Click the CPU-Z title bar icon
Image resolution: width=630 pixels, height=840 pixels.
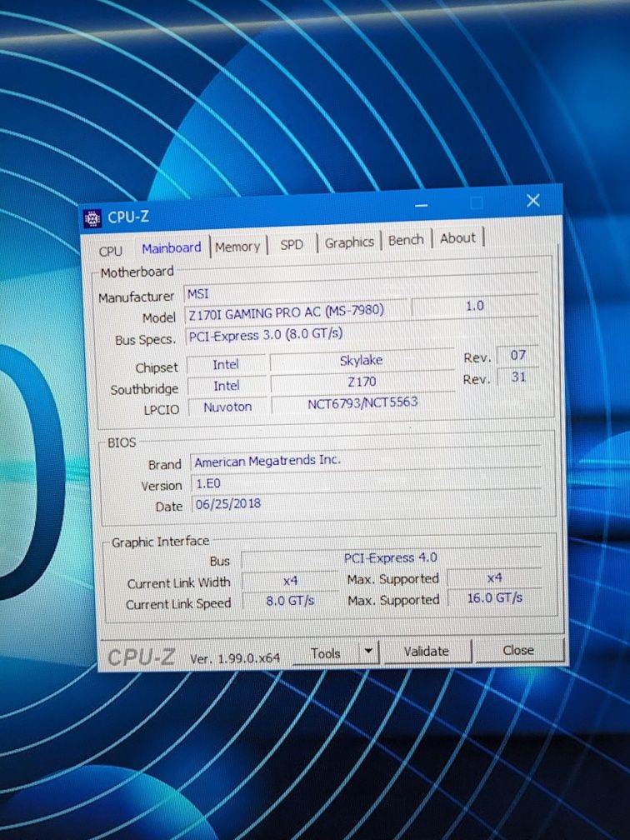click(92, 218)
